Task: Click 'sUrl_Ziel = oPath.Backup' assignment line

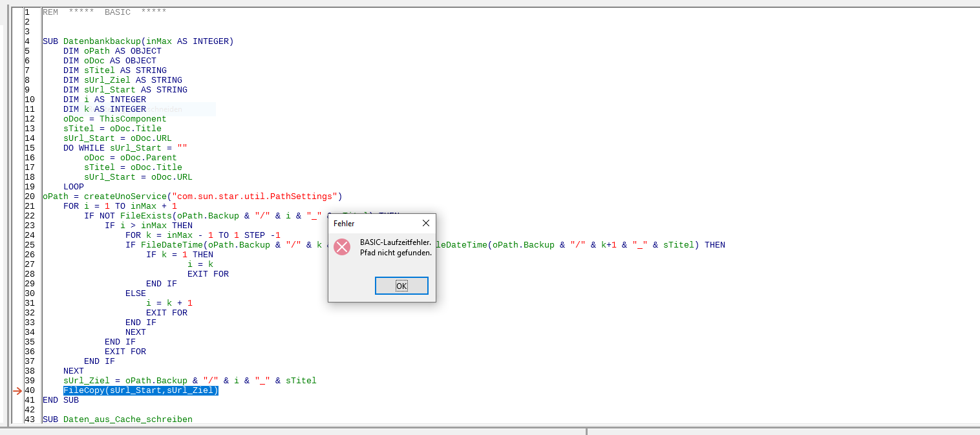Action: click(190, 381)
